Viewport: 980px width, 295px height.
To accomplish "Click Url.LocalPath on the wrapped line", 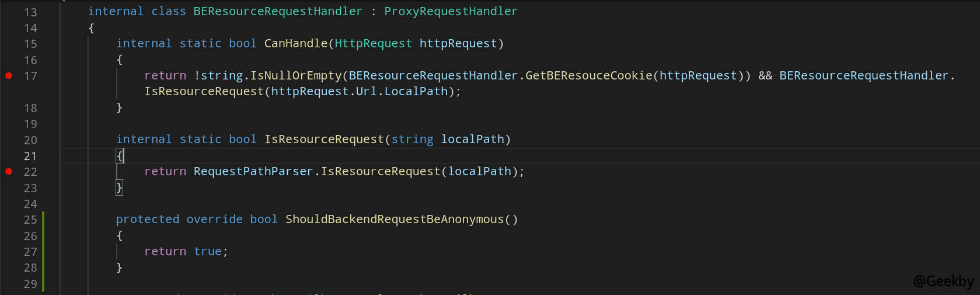I will (402, 92).
